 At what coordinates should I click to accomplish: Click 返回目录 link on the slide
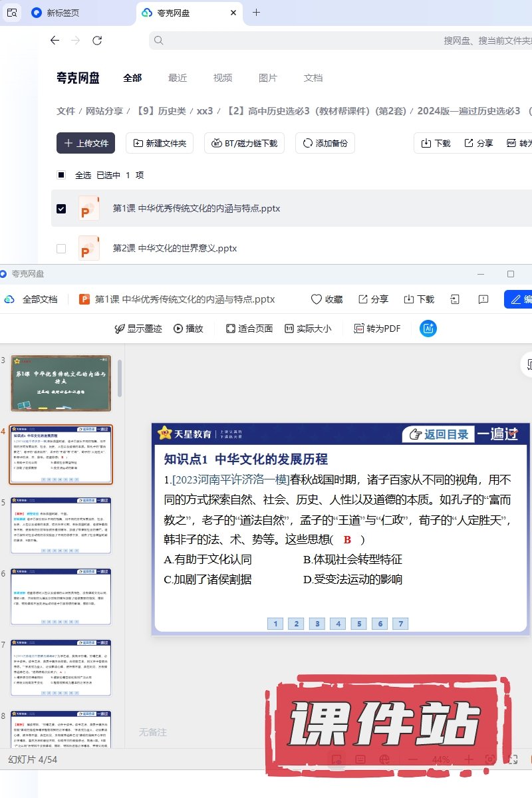(x=439, y=434)
